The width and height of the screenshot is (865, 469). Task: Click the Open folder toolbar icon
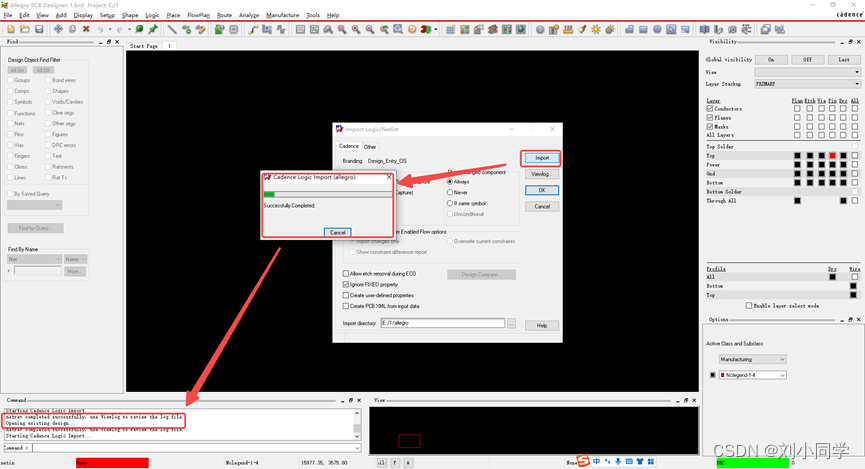(x=25, y=29)
